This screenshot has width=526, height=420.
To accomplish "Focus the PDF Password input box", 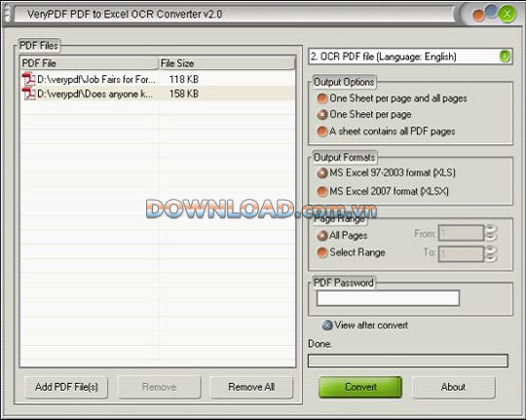I will [388, 298].
